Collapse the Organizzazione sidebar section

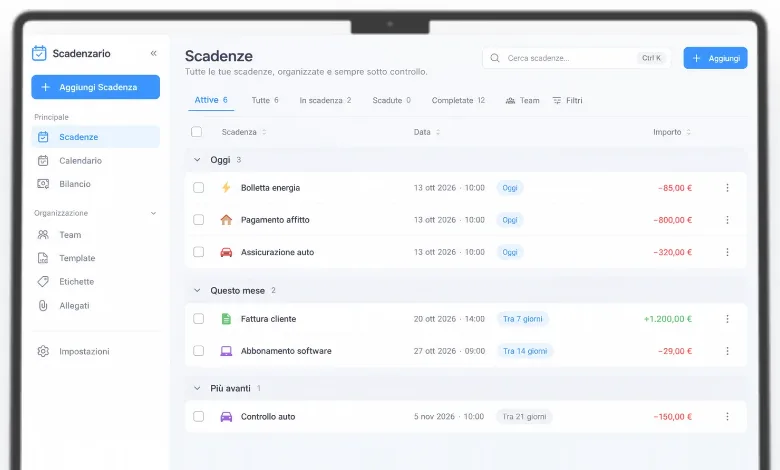tap(153, 213)
